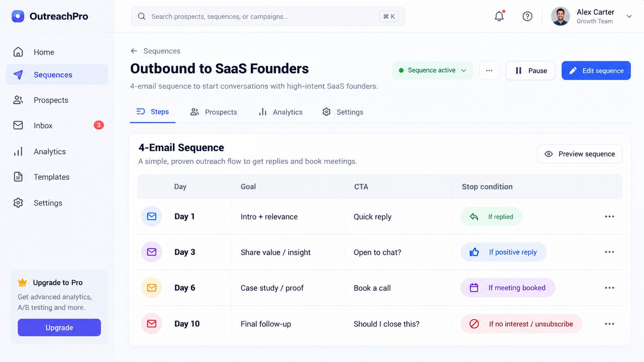Viewport: 644px width, 362px height.
Task: Open Templates in the sidebar
Action: click(57, 177)
